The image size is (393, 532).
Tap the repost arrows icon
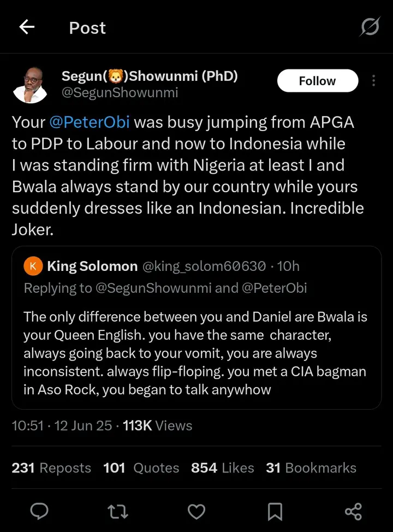coord(116,511)
